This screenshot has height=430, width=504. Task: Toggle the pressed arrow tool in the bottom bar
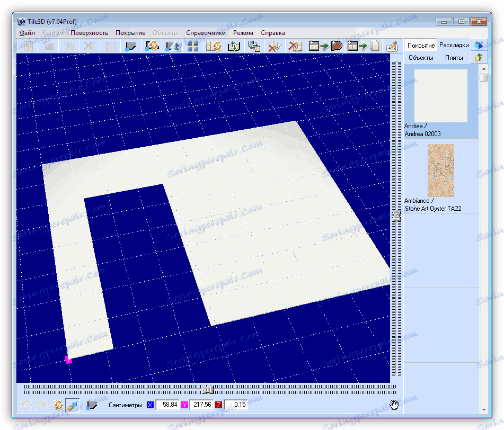pos(73,405)
